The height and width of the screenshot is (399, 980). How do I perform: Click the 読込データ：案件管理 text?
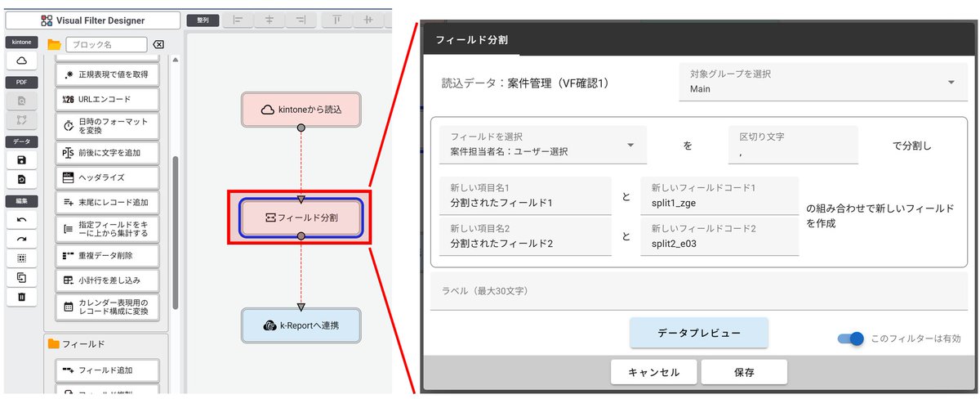(x=525, y=83)
